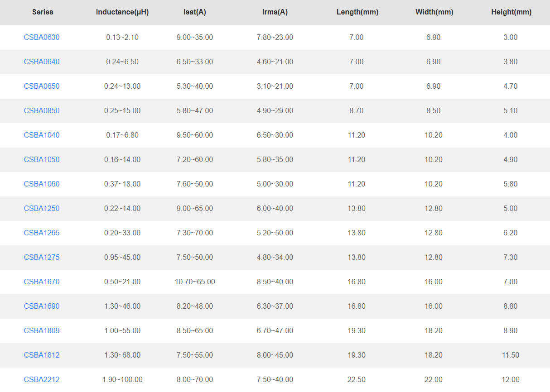Open the CSBA0630 series link
550x392 pixels.
(42, 37)
